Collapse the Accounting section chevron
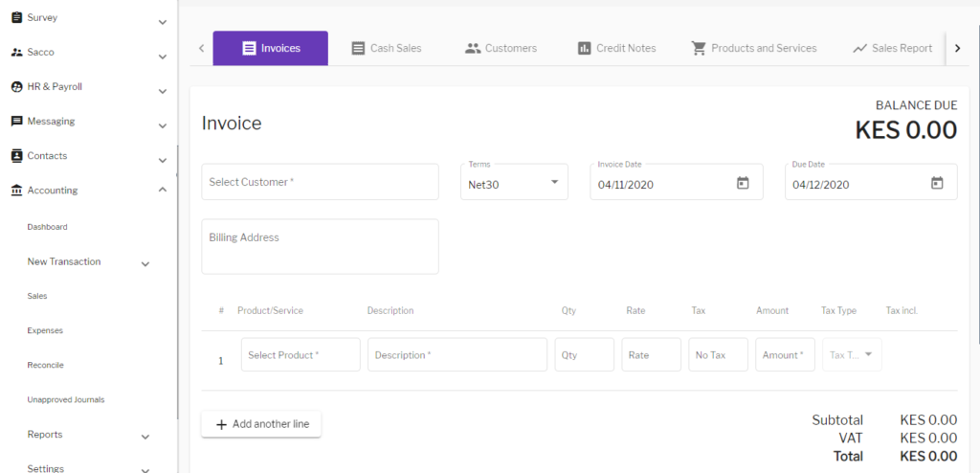Viewport: 980px width, 473px height. pyautogui.click(x=162, y=191)
